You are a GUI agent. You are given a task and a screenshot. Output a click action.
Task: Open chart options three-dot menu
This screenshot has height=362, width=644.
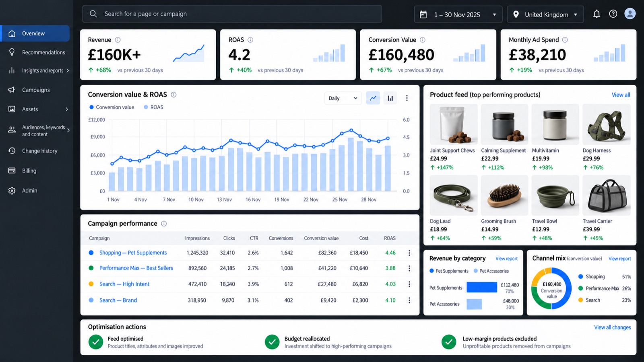coord(407,98)
